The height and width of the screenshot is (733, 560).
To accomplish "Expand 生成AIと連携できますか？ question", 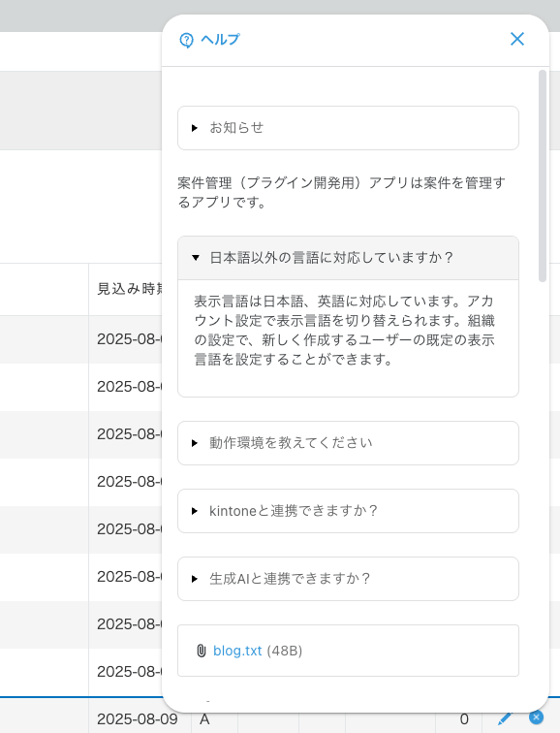I will click(348, 579).
